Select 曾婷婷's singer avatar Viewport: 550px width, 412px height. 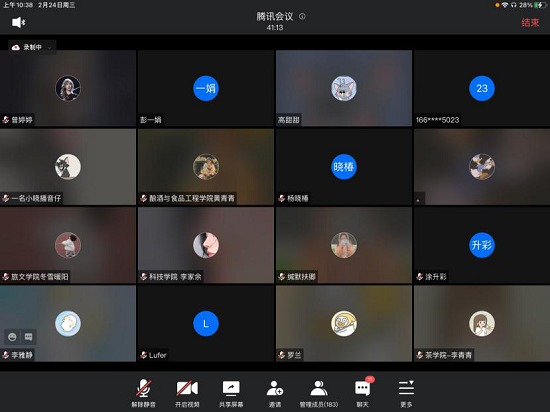68,88
